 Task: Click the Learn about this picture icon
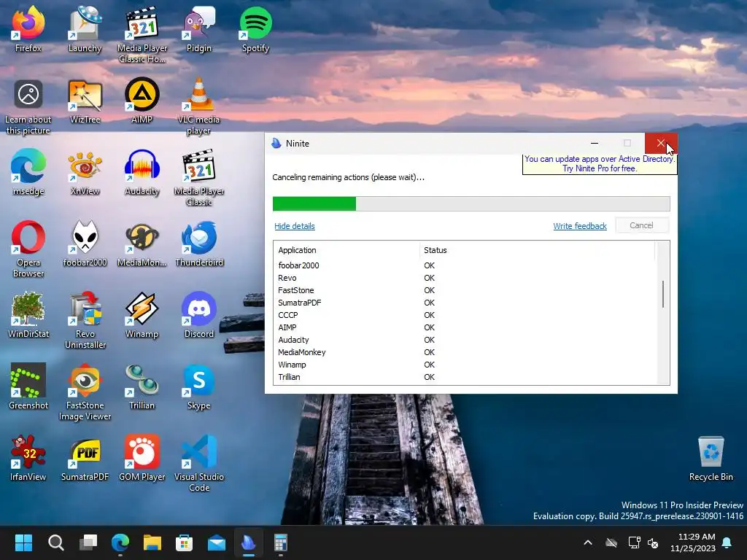click(x=28, y=106)
